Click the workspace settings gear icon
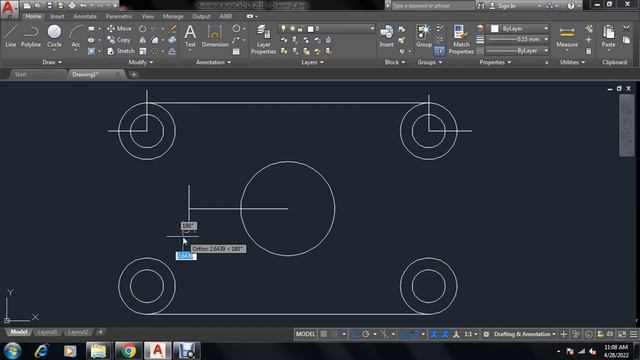This screenshot has height=360, width=640. [x=486, y=334]
